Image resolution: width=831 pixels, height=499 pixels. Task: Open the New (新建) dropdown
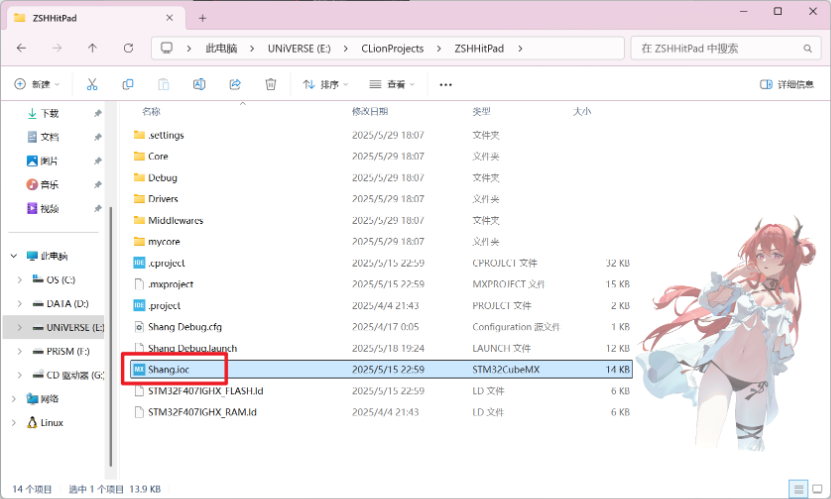point(37,84)
